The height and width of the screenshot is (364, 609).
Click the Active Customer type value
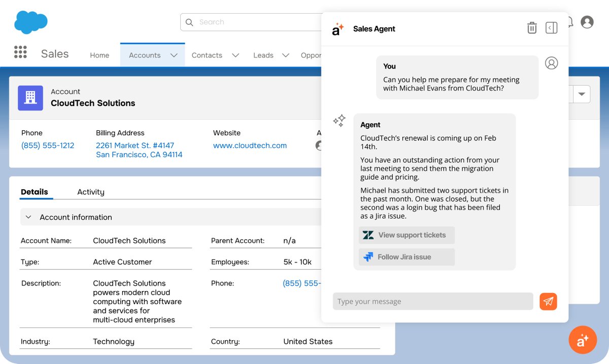tap(122, 262)
